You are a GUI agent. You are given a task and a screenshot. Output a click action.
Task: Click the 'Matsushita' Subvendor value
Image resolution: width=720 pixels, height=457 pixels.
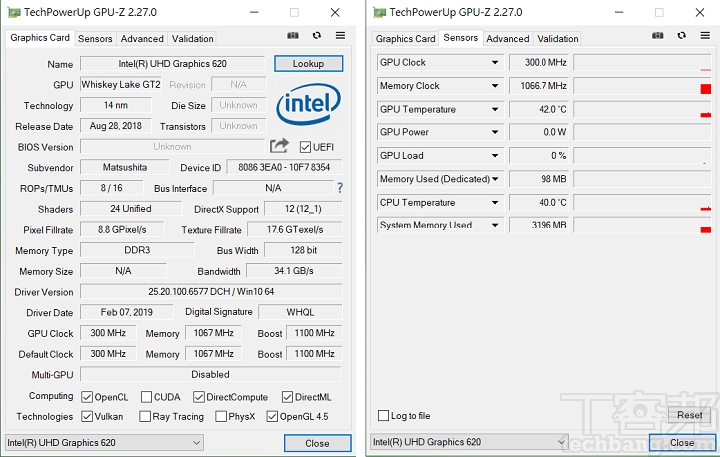point(125,167)
